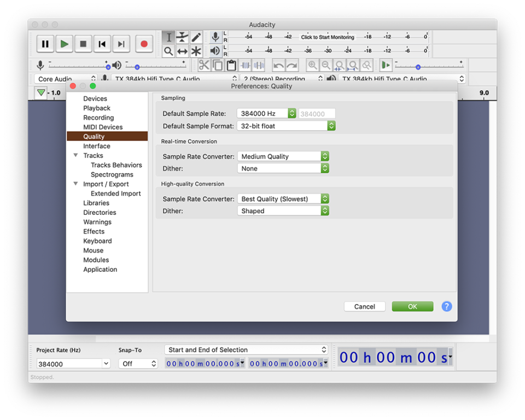Adjust the recording volume slider
525x420 pixels.
click(79, 67)
